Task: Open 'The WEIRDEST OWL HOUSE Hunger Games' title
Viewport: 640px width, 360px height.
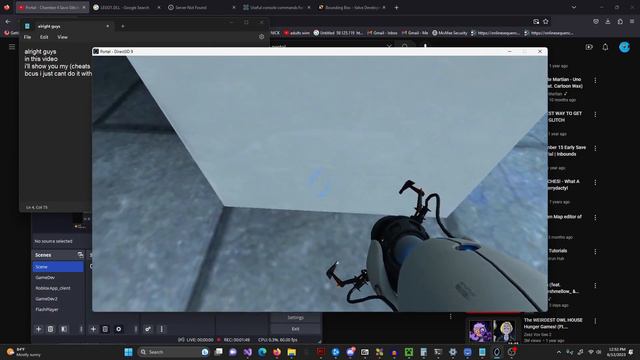Action: click(x=553, y=323)
